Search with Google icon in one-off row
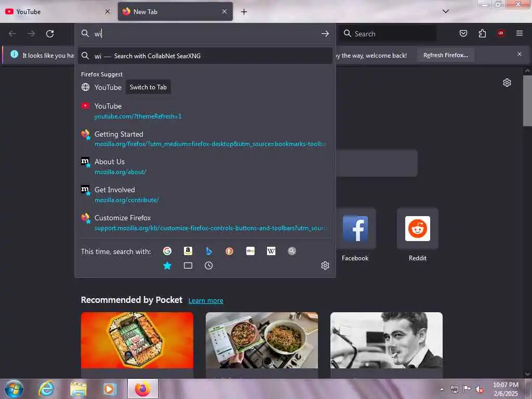The width and height of the screenshot is (532, 399). tap(167, 251)
